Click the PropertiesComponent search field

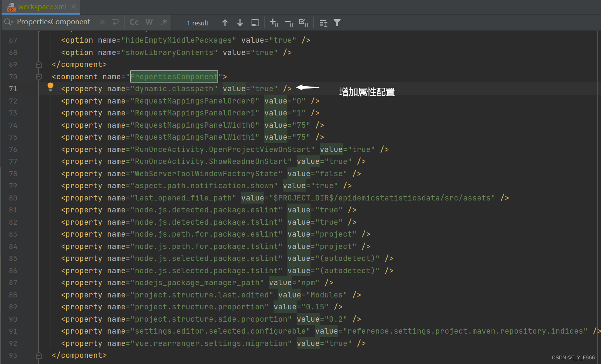coord(54,22)
